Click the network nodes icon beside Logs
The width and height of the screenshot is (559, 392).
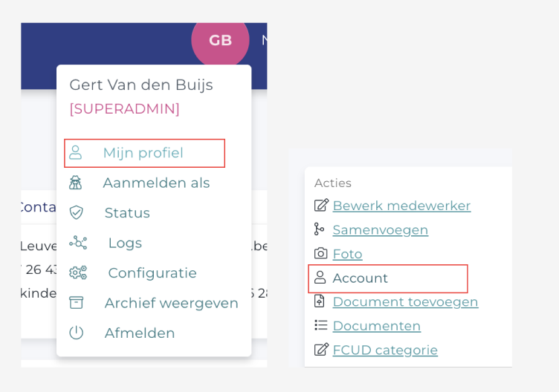point(78,243)
